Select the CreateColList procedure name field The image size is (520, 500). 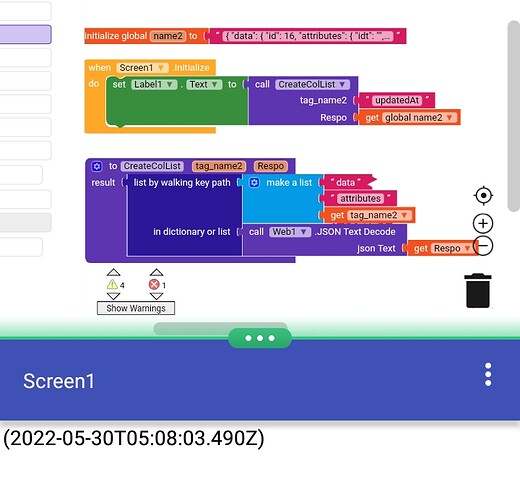pos(152,166)
